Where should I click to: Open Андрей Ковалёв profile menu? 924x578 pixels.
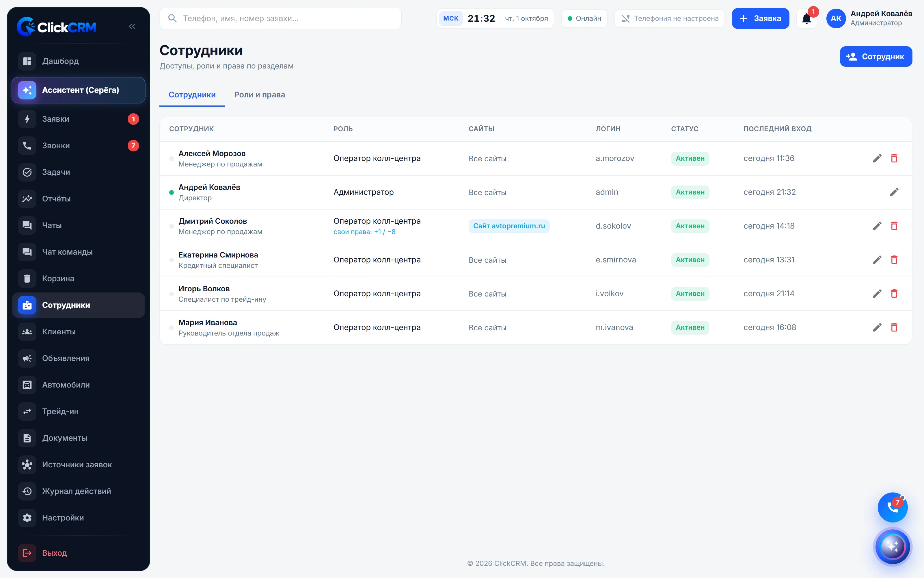(869, 18)
